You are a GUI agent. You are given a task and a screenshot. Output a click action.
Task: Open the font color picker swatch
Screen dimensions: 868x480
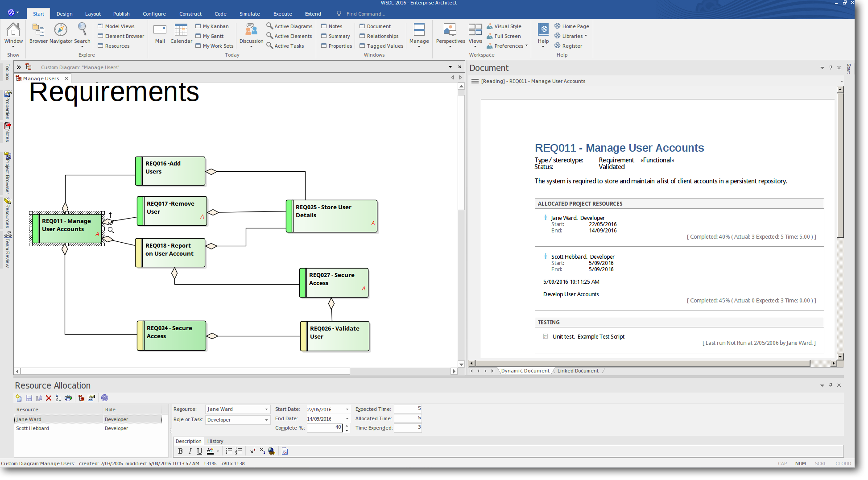coord(210,451)
